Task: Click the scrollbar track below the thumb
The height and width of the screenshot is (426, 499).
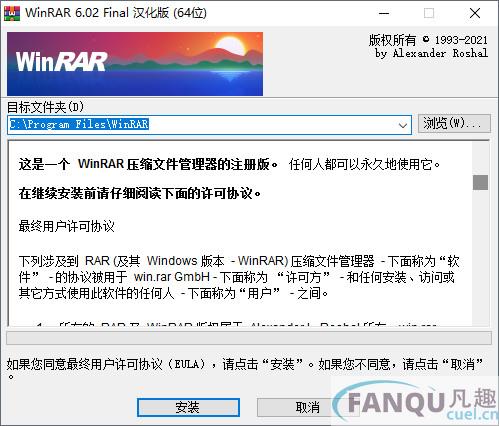Action: (480, 257)
